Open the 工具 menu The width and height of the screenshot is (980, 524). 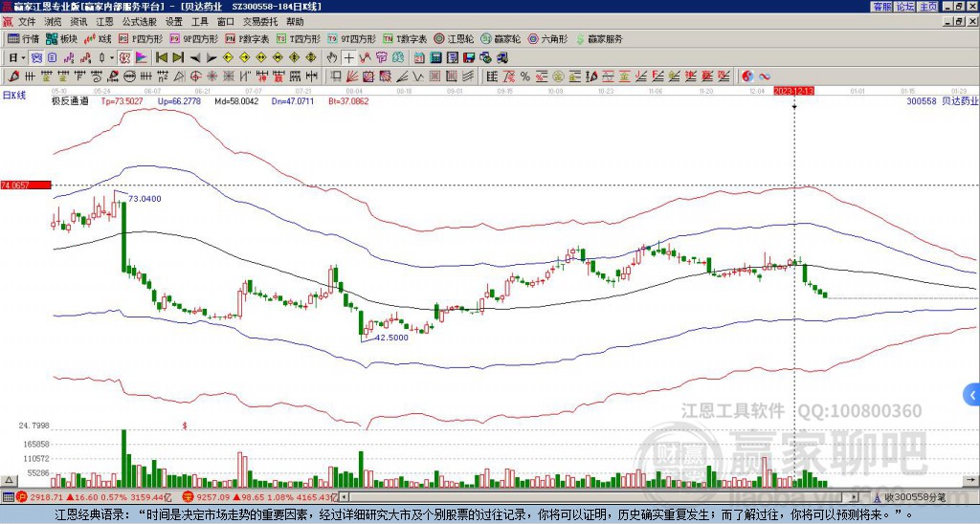click(199, 22)
